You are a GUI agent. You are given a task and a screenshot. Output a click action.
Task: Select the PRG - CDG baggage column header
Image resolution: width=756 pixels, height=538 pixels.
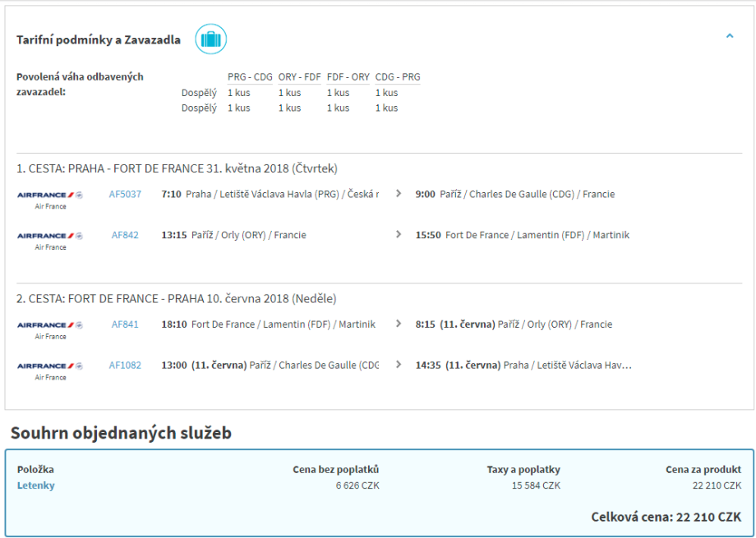250,77
